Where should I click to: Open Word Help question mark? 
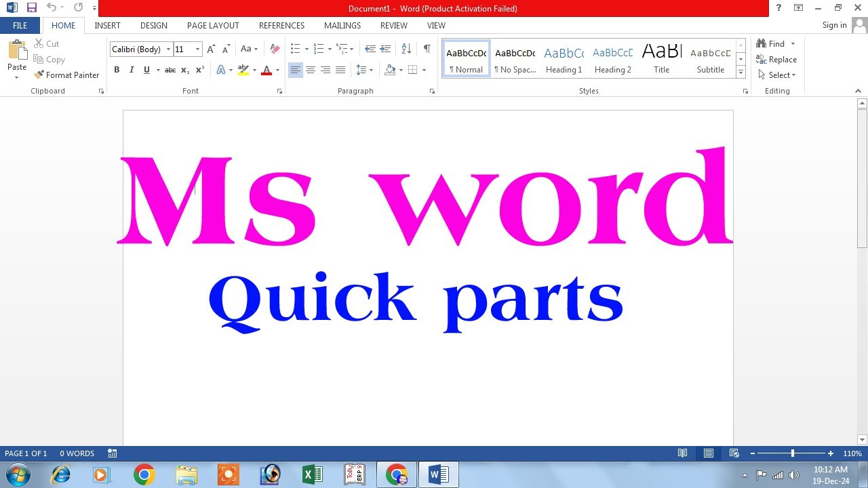click(778, 8)
